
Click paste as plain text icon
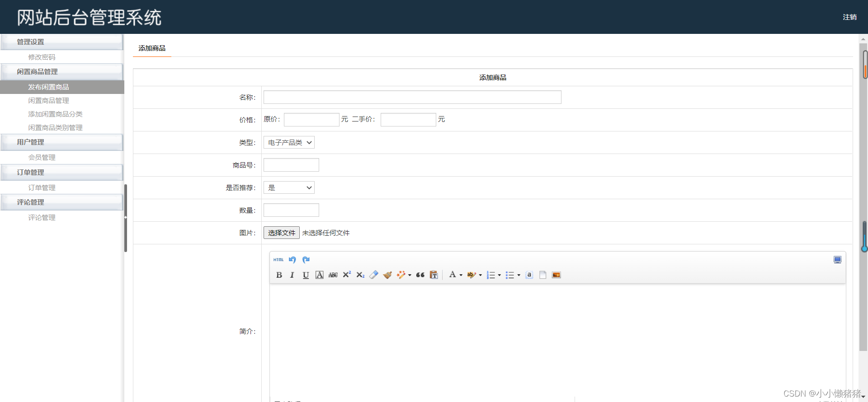434,275
